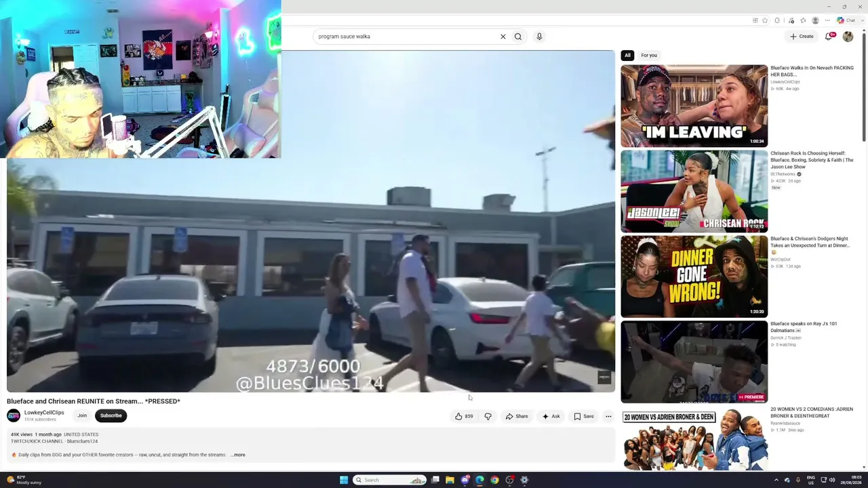Click the Create button on YouTube
The image size is (868, 488).
(802, 37)
